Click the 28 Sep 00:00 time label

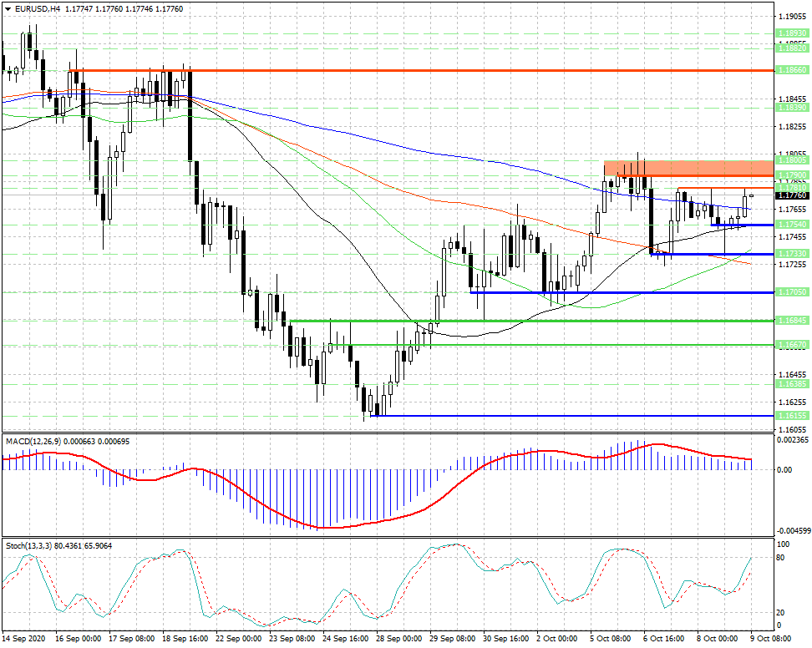399,639
